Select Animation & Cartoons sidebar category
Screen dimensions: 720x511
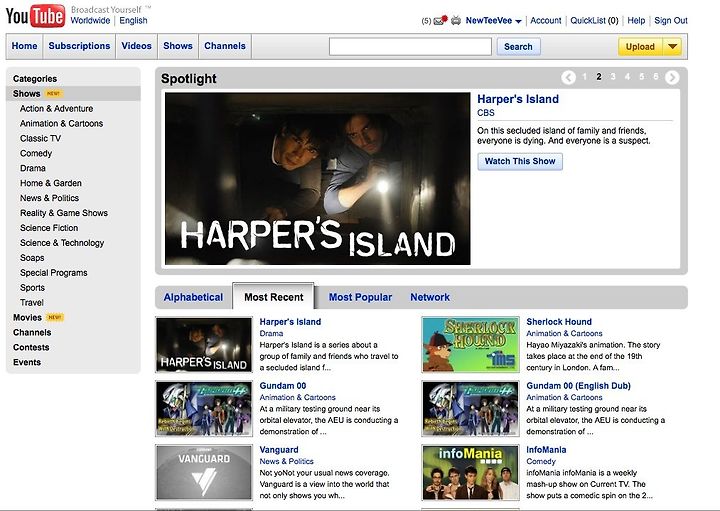point(62,124)
